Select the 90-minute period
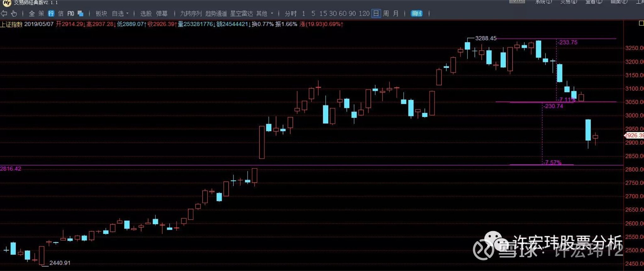 [x=352, y=14]
